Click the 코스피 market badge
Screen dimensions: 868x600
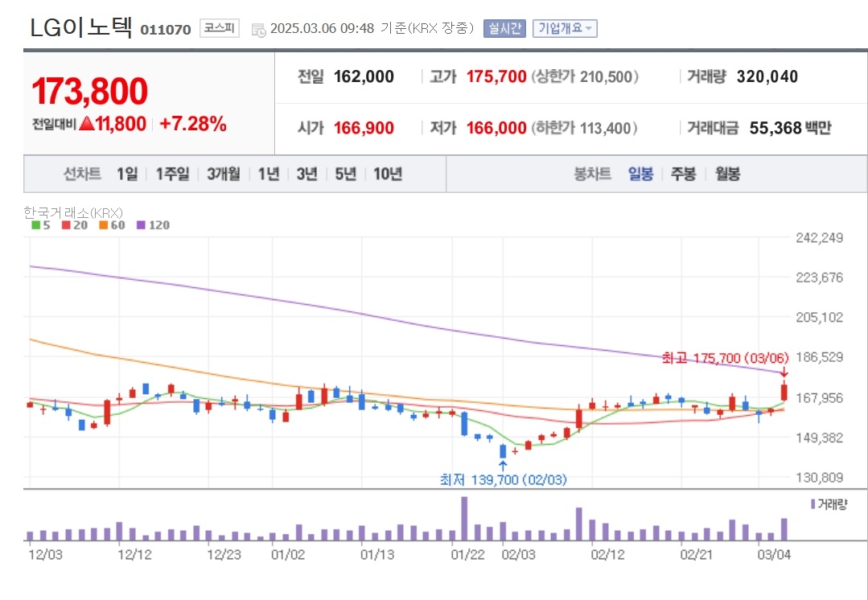pos(220,28)
